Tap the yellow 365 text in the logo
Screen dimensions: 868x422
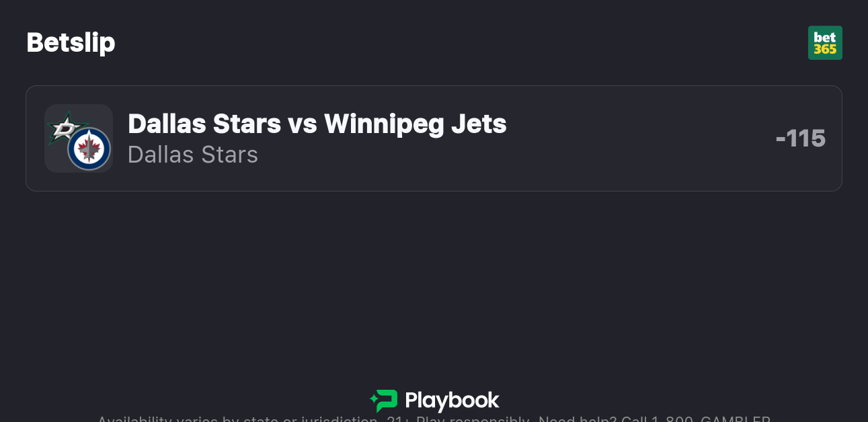pos(825,50)
